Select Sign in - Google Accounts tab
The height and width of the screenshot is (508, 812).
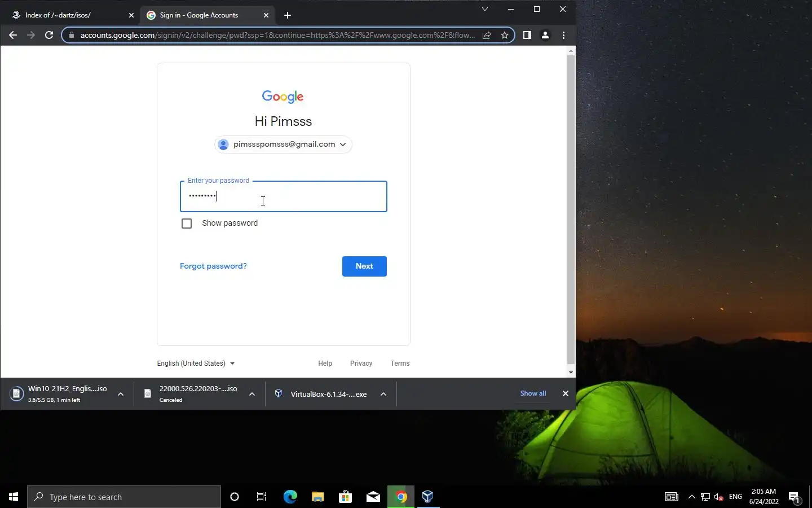click(x=208, y=15)
